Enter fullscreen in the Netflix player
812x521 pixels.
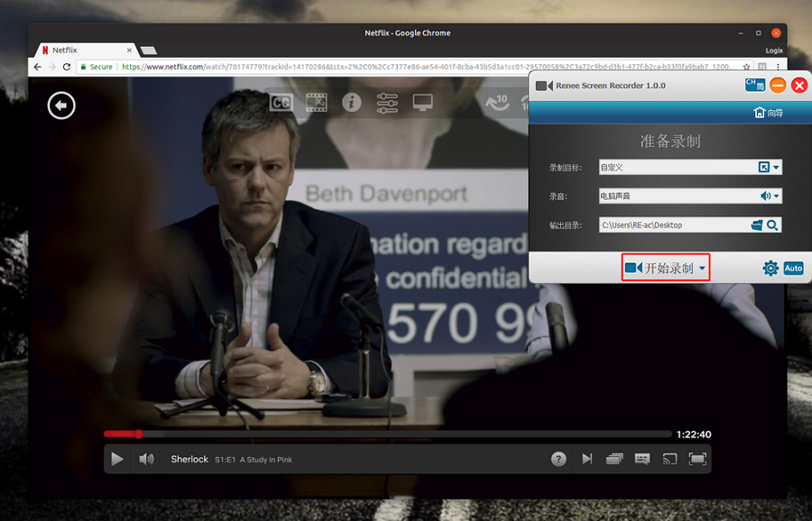point(697,459)
